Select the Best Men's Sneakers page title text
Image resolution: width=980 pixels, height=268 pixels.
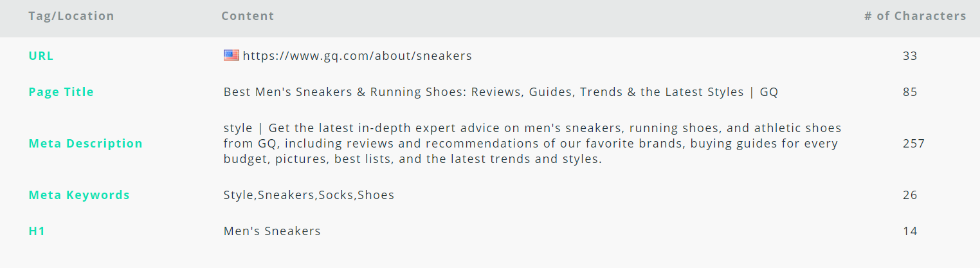[501, 92]
